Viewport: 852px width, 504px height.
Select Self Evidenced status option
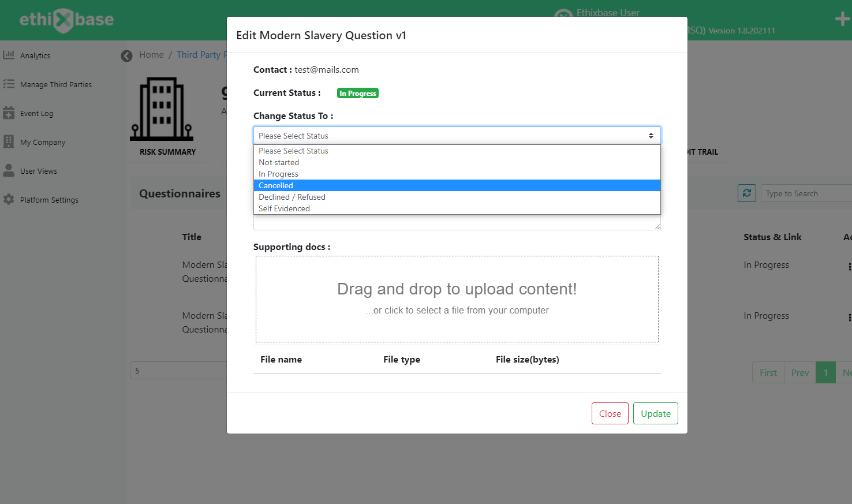457,208
